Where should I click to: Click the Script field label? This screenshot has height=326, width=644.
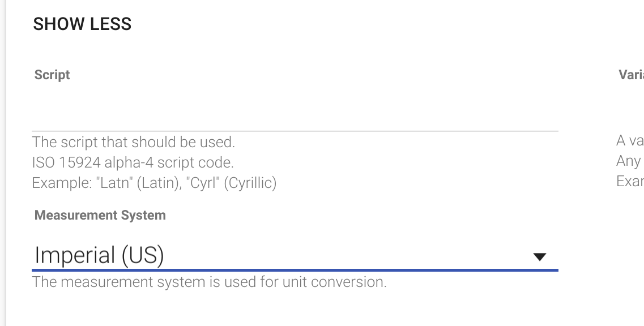[52, 75]
